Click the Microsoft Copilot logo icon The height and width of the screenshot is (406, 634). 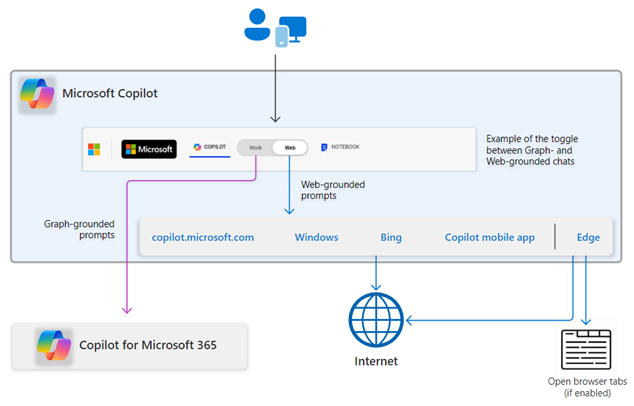coord(37,95)
